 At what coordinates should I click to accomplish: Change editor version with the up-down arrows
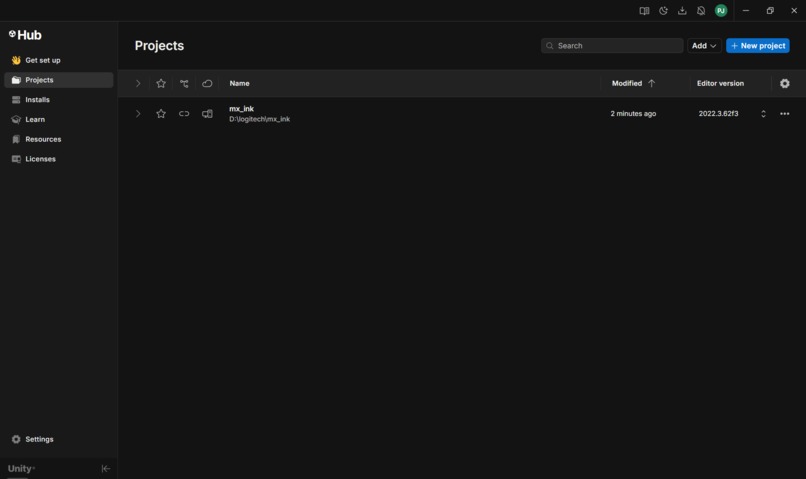tap(763, 114)
